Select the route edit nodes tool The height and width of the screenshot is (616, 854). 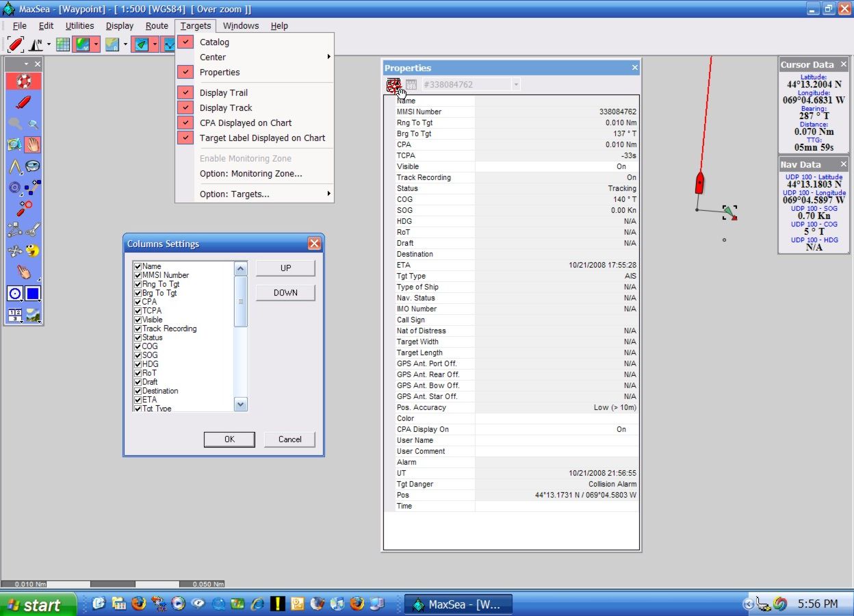click(15, 230)
